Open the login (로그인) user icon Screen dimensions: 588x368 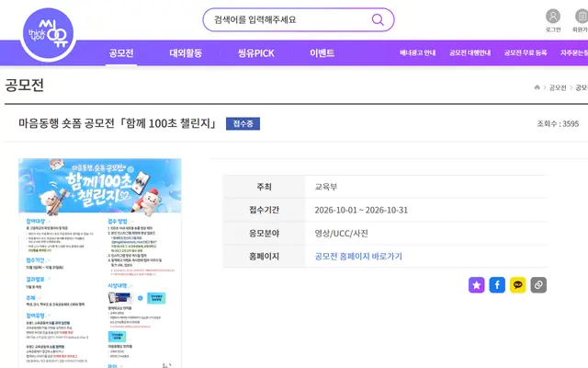pos(553,17)
